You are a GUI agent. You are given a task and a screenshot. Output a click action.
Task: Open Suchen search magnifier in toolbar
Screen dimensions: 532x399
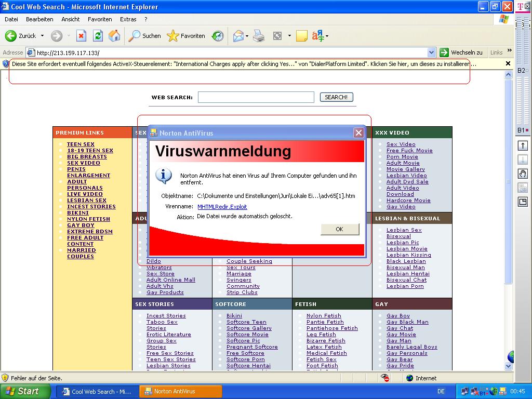tap(144, 36)
